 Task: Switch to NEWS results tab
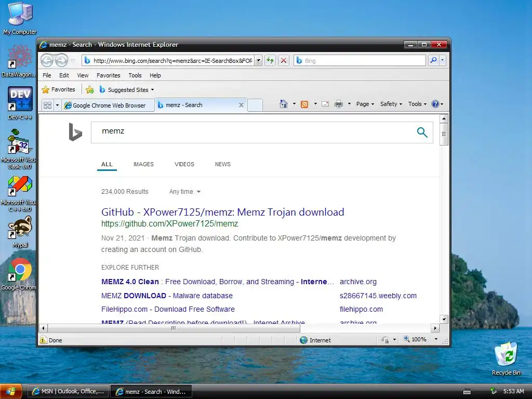coord(222,164)
